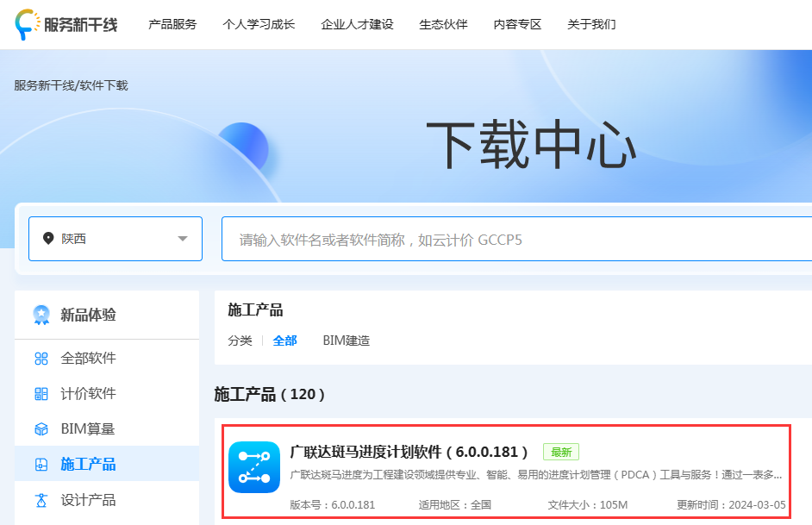Select the 全部 category filter
The width and height of the screenshot is (812, 525).
tap(284, 341)
